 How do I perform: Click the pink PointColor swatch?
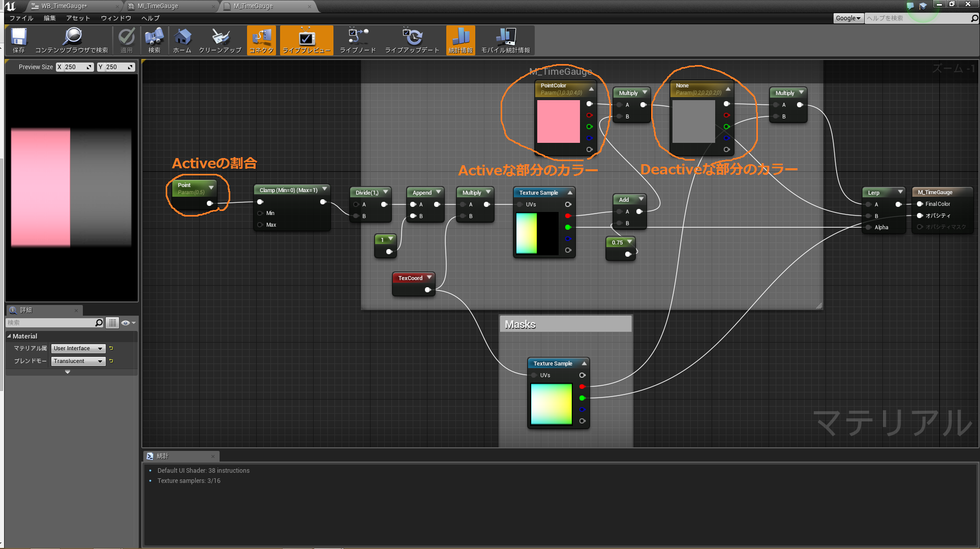pyautogui.click(x=558, y=121)
